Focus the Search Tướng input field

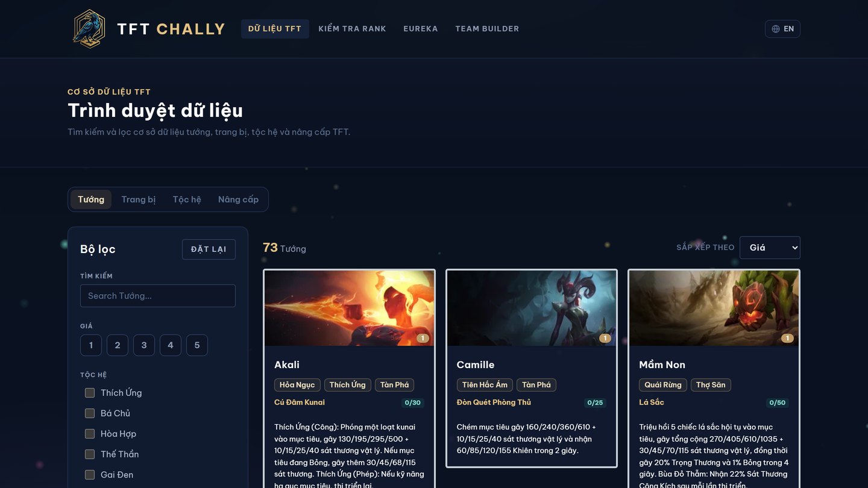[x=158, y=296]
